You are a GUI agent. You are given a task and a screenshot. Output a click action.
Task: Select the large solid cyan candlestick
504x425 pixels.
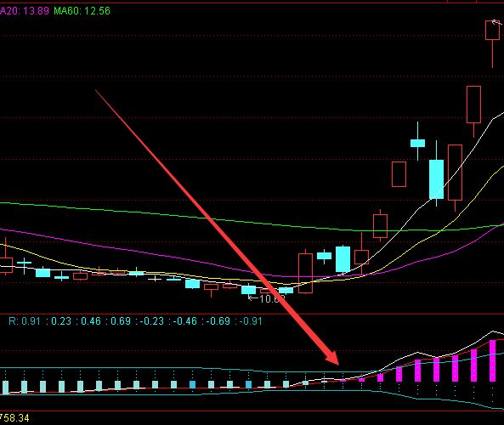click(437, 179)
